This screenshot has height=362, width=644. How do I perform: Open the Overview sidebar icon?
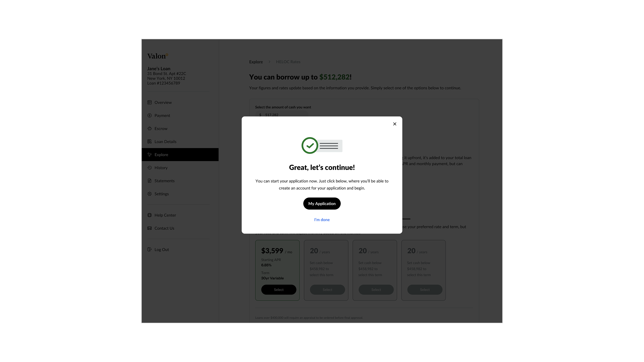click(x=150, y=102)
